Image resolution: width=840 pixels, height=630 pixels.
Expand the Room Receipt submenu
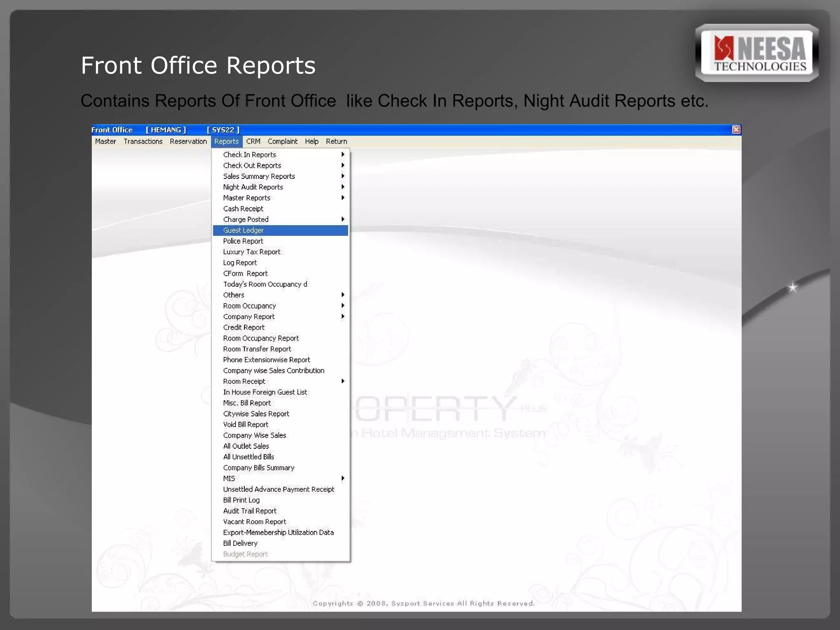tap(281, 381)
